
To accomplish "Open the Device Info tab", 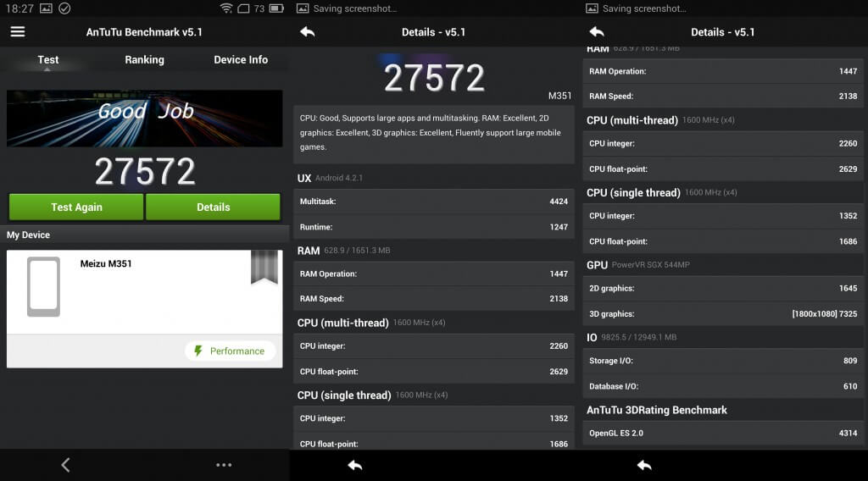I will tap(241, 60).
